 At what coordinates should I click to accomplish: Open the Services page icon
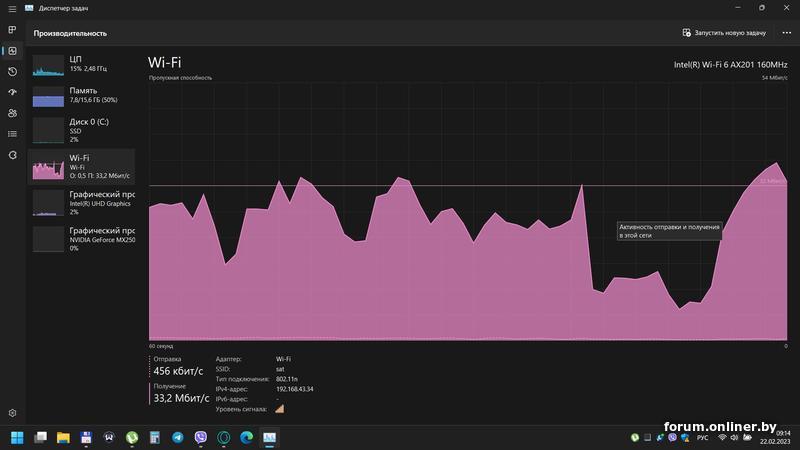[x=12, y=155]
